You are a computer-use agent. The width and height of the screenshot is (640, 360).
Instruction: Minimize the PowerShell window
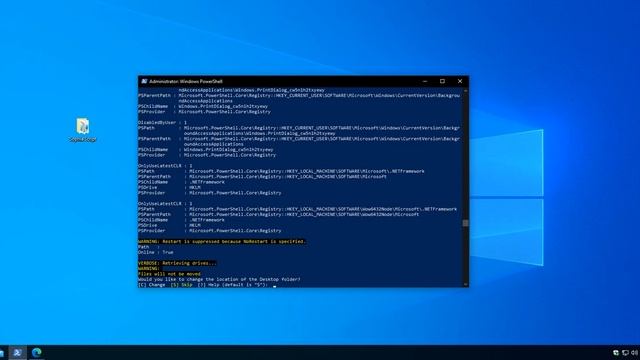click(x=424, y=81)
